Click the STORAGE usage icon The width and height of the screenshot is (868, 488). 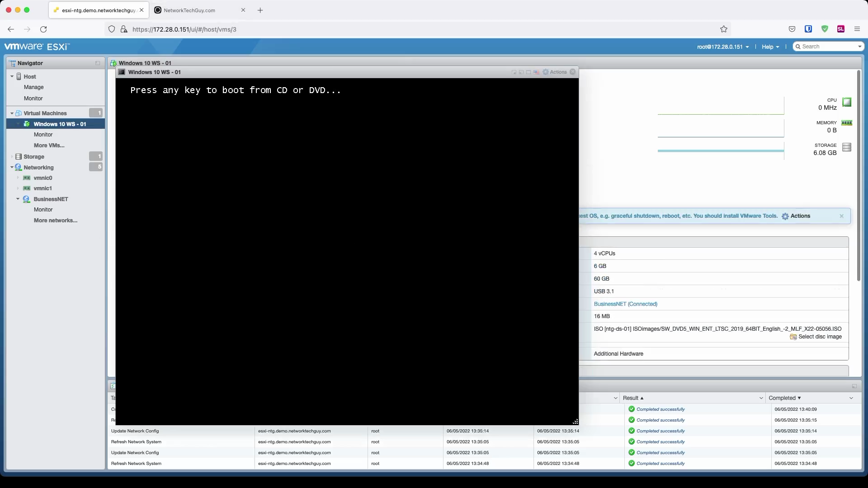[847, 147]
